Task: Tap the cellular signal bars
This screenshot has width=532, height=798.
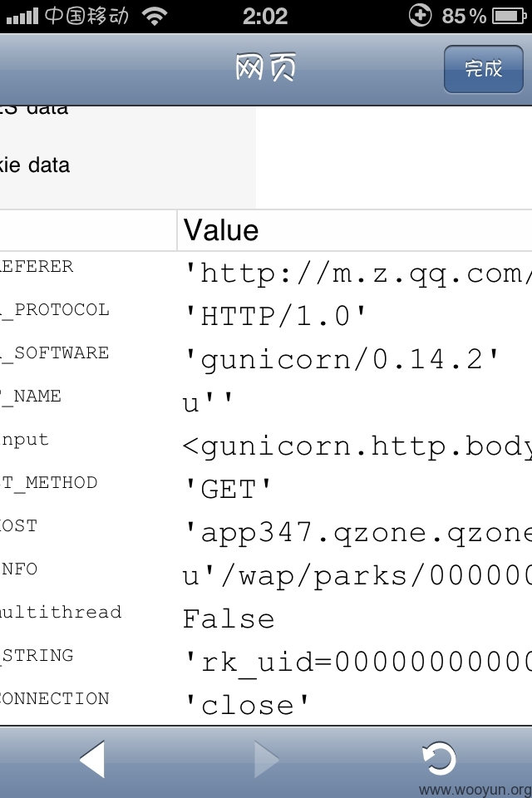Action: click(x=22, y=17)
